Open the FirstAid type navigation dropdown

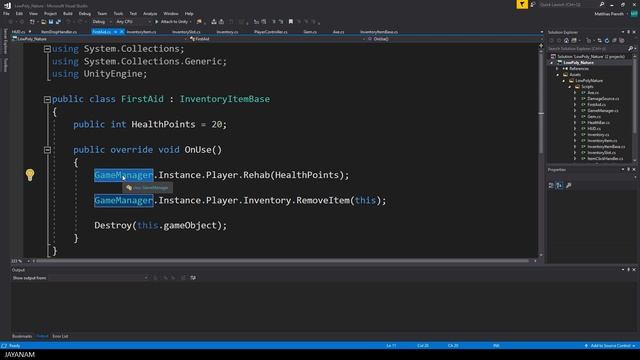tap(276, 39)
